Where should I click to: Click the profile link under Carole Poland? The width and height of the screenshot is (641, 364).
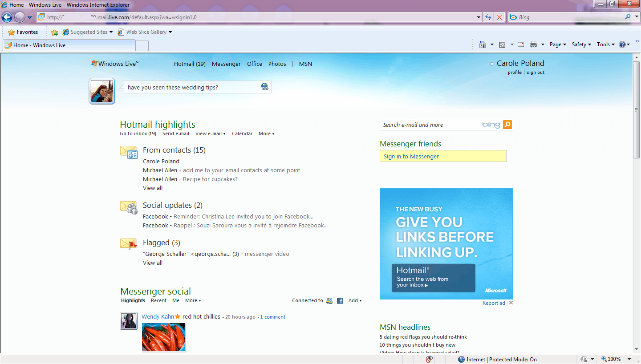pyautogui.click(x=515, y=73)
